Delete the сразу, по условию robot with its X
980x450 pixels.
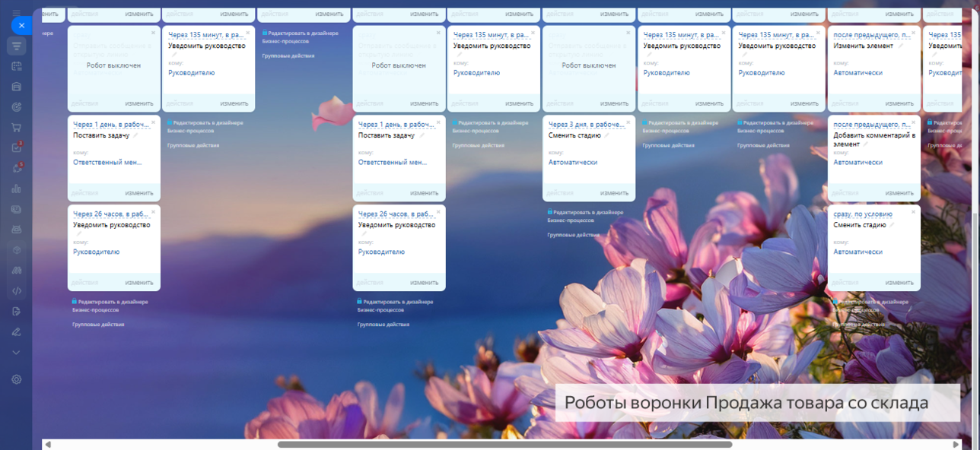pyautogui.click(x=914, y=212)
